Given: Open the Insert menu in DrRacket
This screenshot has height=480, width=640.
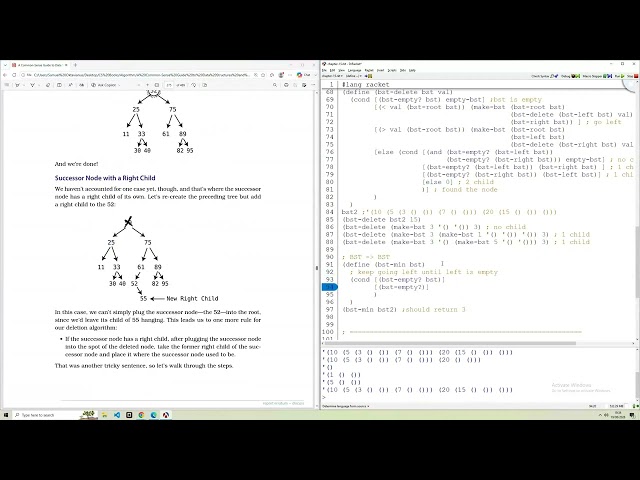Looking at the screenshot, I should point(380,70).
